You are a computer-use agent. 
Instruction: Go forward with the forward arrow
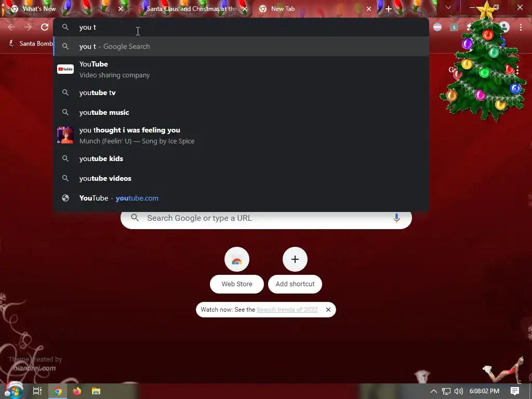click(x=28, y=27)
